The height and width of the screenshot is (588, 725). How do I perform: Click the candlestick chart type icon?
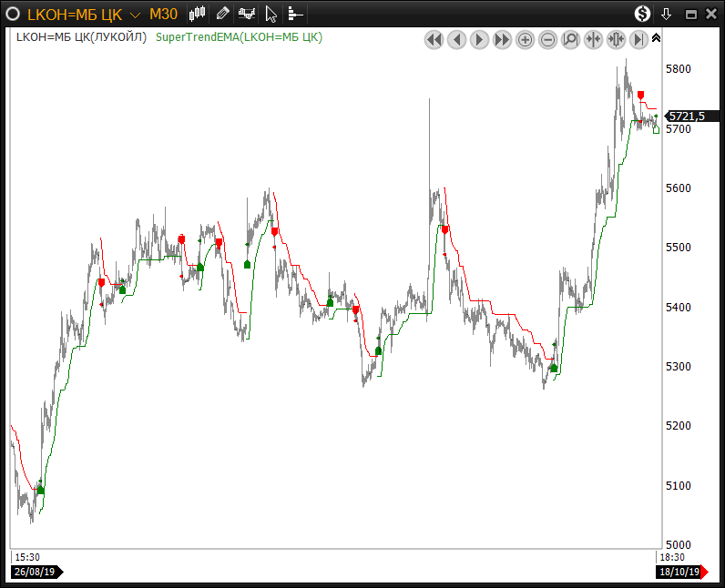199,14
